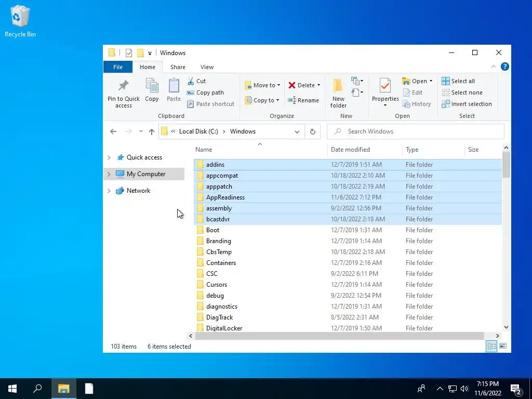Image resolution: width=532 pixels, height=399 pixels.
Task: Open recent locations dropdown arrow
Action: coord(141,131)
